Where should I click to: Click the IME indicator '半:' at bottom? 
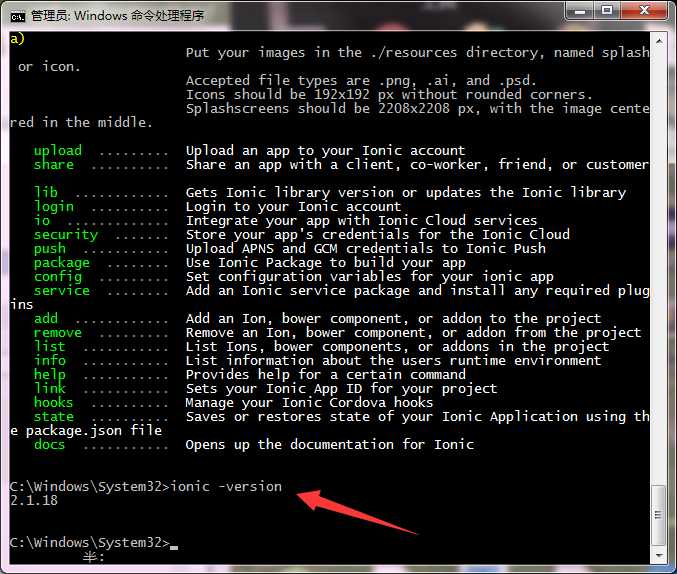(x=94, y=557)
